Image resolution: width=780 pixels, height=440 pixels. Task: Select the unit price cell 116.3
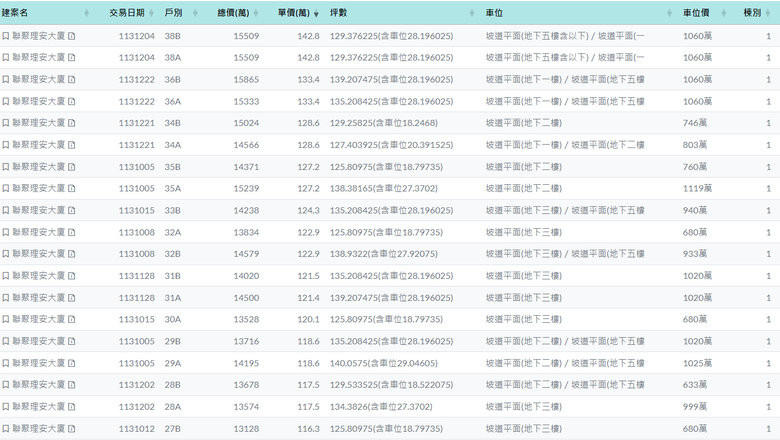308,428
